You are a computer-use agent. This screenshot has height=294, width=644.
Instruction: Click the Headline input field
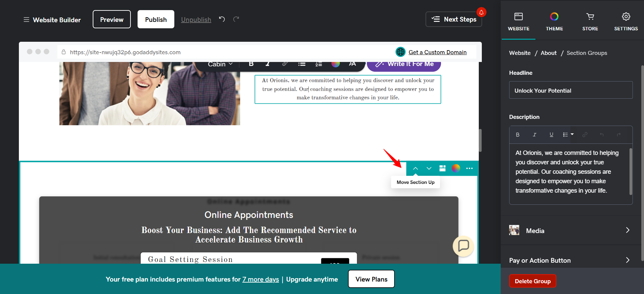click(x=571, y=90)
